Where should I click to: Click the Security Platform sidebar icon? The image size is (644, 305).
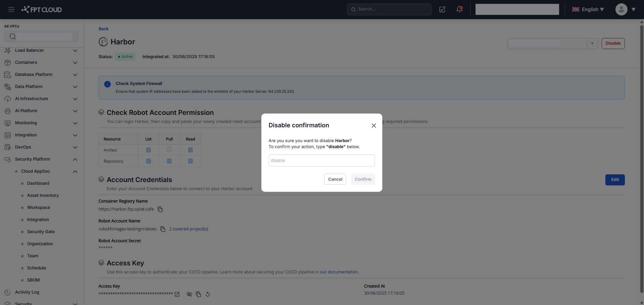point(8,159)
